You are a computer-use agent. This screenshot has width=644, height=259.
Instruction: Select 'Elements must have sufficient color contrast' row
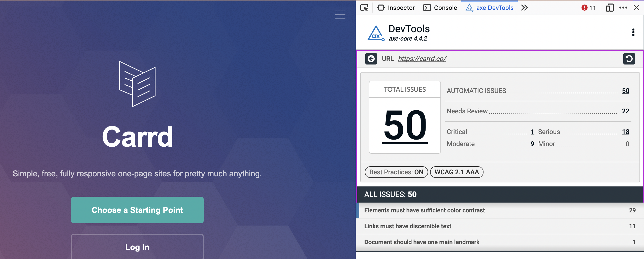500,210
